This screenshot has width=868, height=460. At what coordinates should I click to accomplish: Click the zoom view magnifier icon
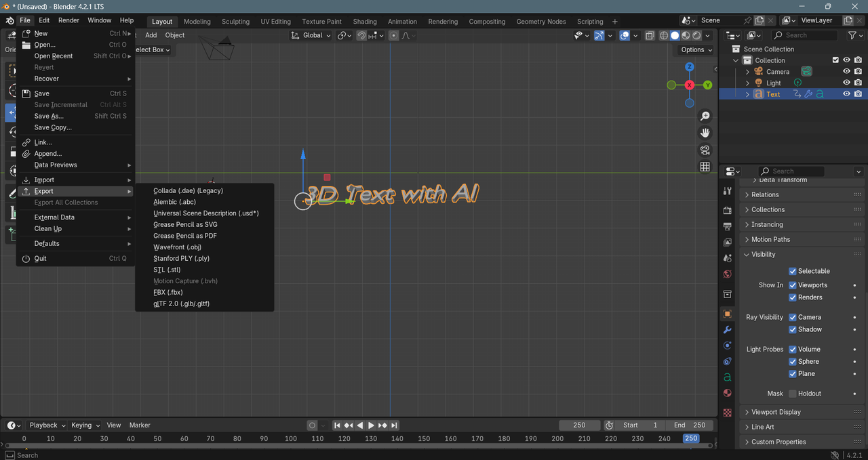click(705, 117)
